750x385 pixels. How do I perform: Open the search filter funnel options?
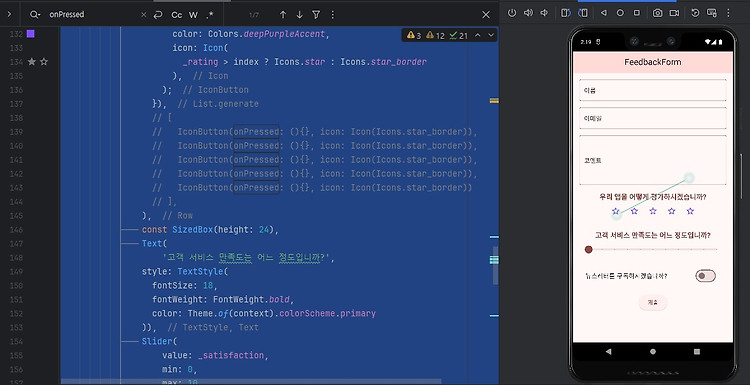316,15
